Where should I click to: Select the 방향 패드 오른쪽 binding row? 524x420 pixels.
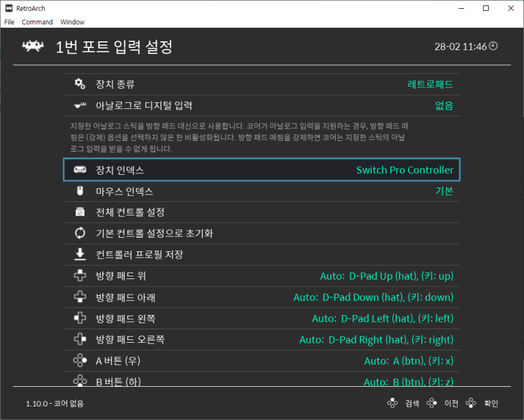[x=262, y=339]
